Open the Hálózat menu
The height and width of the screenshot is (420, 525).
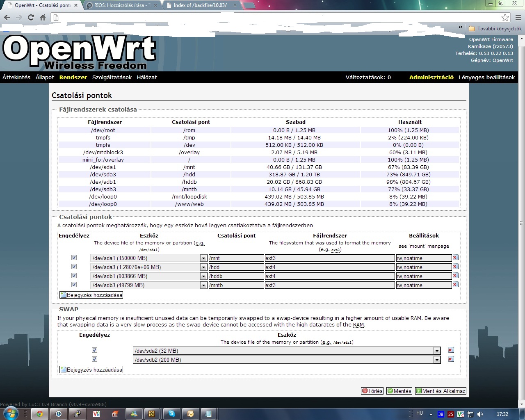(147, 77)
